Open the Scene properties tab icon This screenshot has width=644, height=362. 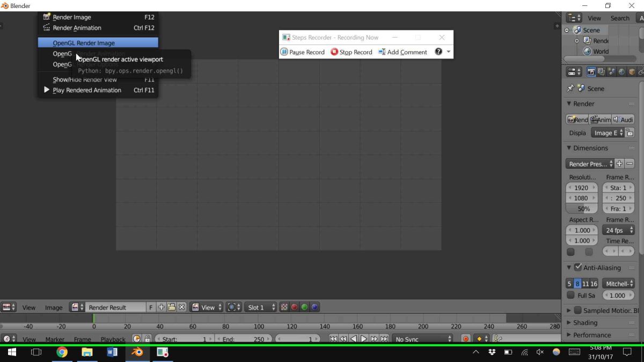pos(611,72)
